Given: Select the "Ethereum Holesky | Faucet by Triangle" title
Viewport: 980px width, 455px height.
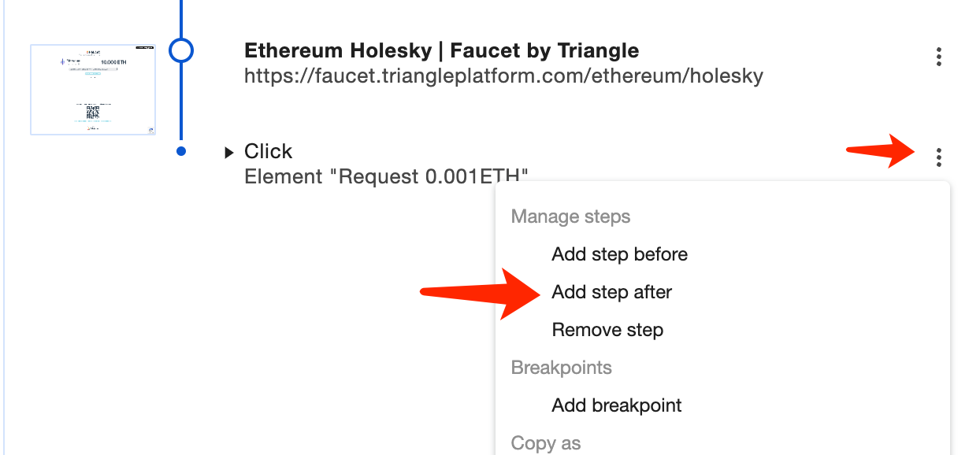Looking at the screenshot, I should [441, 51].
